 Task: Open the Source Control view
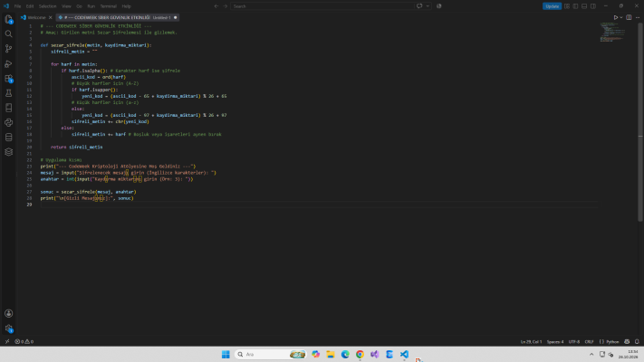pos(9,49)
